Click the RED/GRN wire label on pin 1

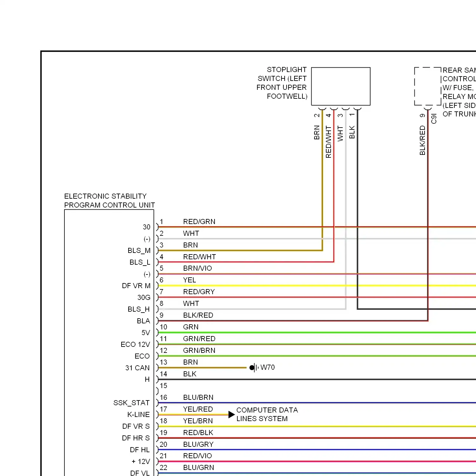tap(199, 221)
